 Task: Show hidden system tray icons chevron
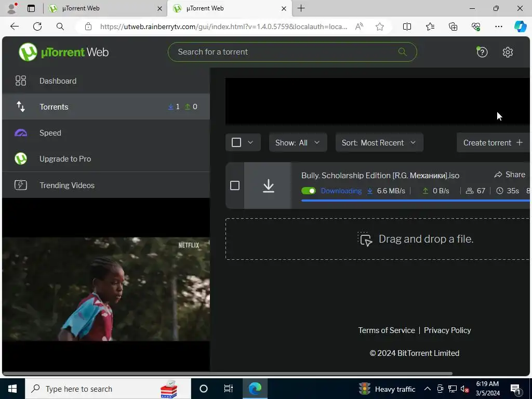[428, 389]
